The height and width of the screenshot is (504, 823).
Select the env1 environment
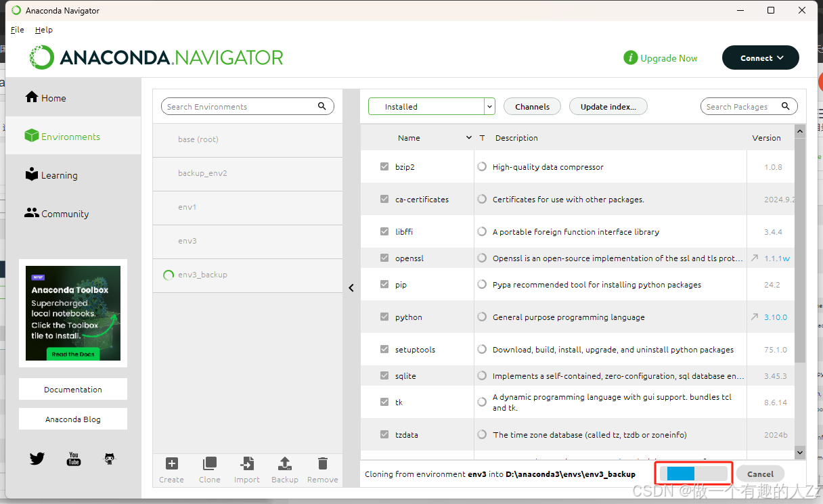248,207
